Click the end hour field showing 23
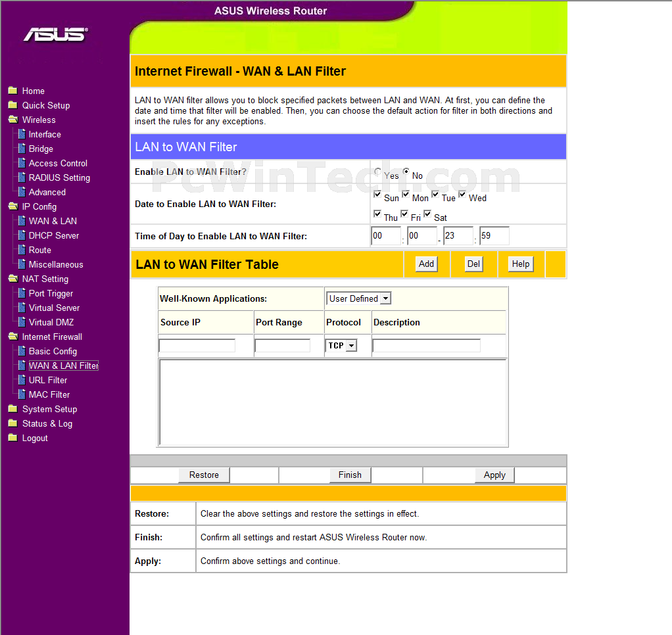Screen dimensions: 672x635 pos(458,236)
